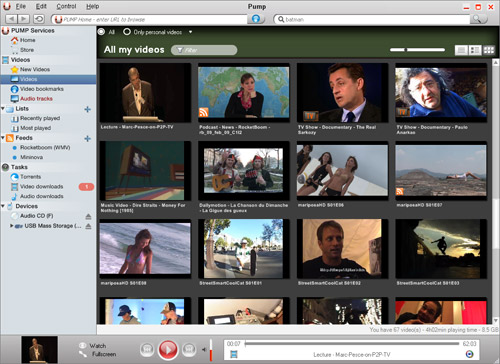This screenshot has width=500, height=364.
Task: Collapse the Devices section
Action: (3, 206)
